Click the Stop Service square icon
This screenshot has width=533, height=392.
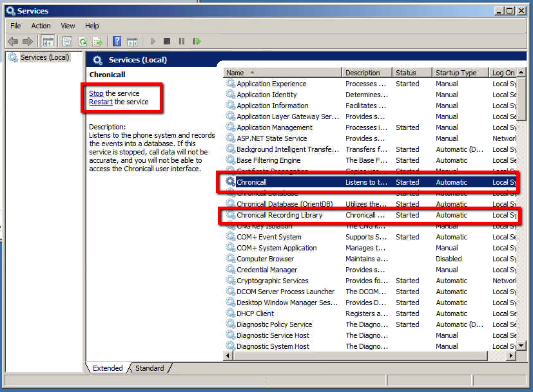(x=167, y=41)
